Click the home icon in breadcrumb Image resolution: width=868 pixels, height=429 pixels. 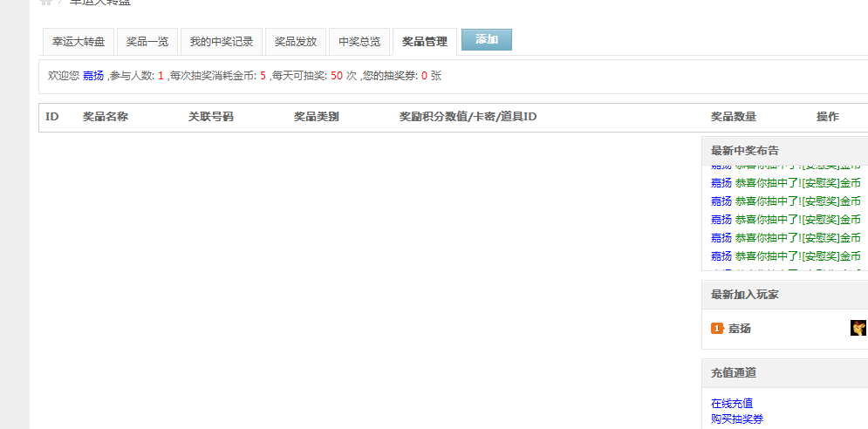click(x=46, y=2)
